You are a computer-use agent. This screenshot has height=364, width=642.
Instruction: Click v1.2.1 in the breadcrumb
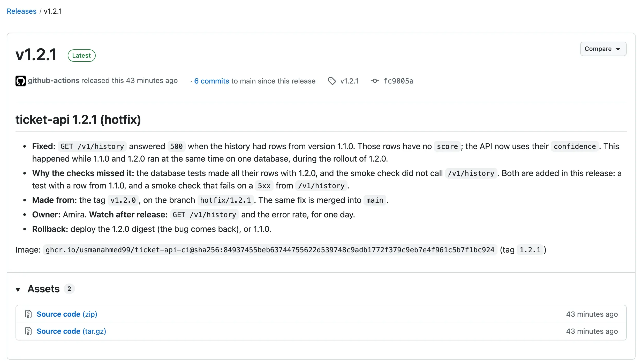[53, 11]
